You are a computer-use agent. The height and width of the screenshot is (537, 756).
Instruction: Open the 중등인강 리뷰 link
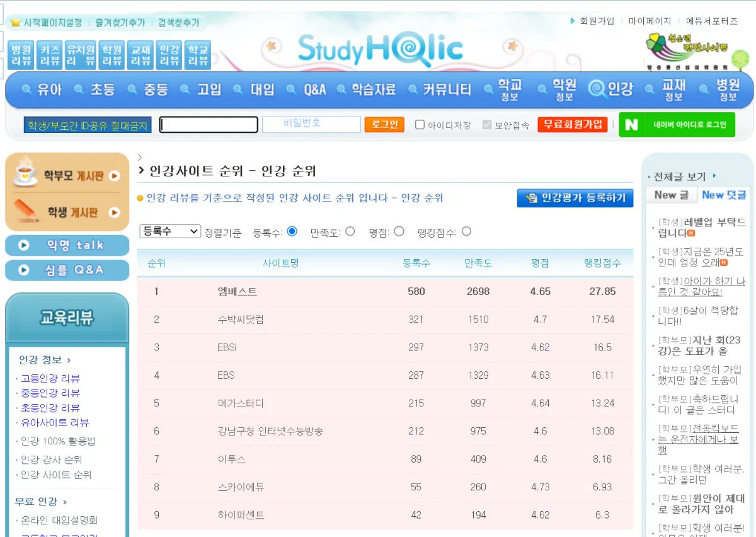50,393
